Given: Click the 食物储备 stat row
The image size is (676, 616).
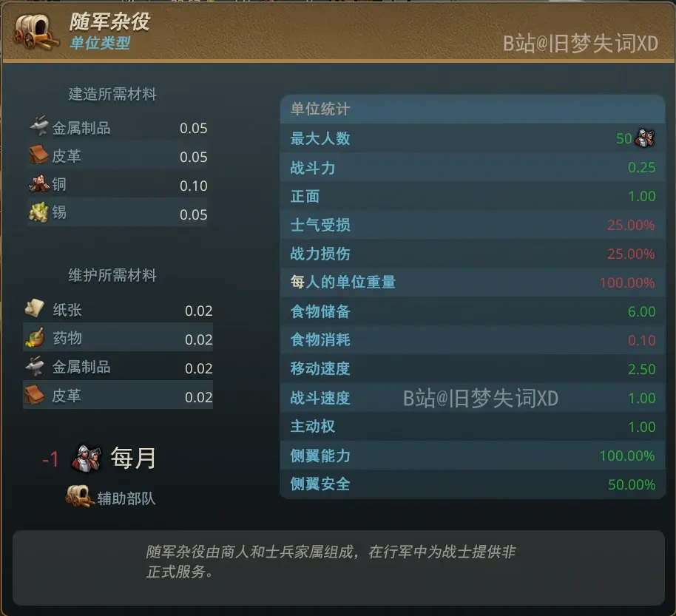Looking at the screenshot, I should point(473,311).
